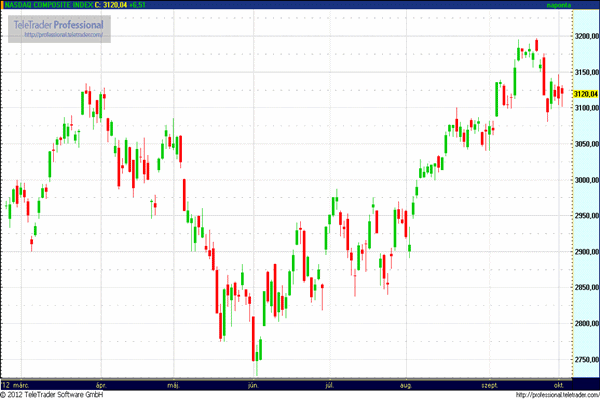Click the '12 márc.' start date label
600x400 pixels.
(21, 383)
